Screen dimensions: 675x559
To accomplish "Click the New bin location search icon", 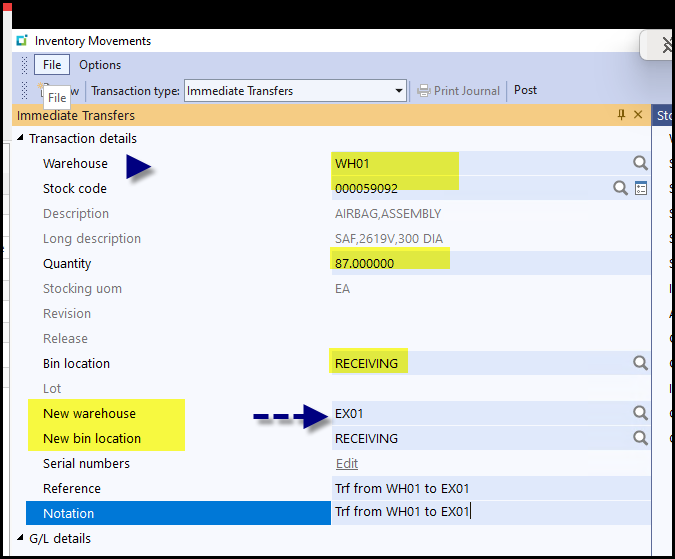I will coord(639,438).
